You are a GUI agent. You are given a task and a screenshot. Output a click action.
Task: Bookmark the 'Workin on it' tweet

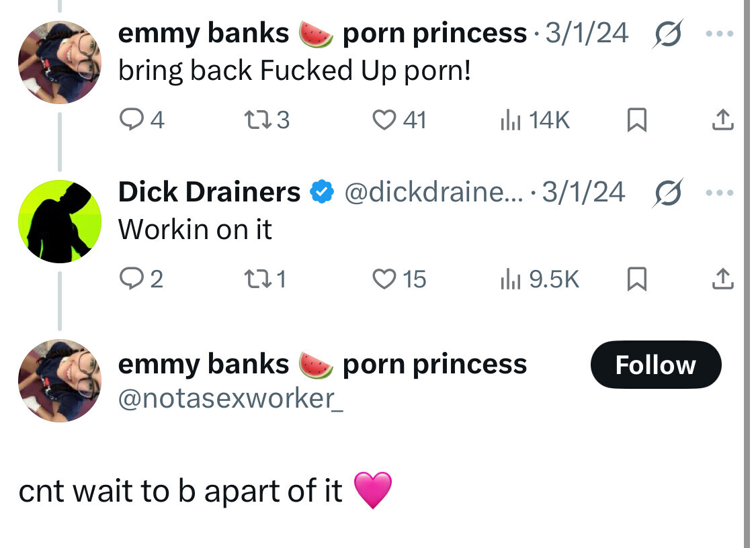pos(636,279)
